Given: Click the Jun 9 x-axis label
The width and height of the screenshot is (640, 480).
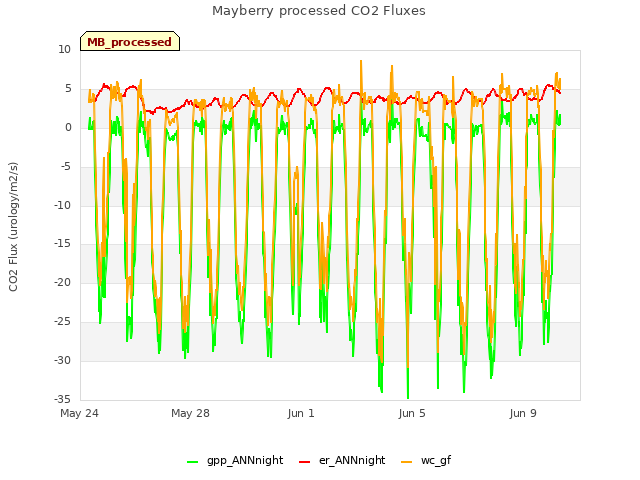Looking at the screenshot, I should click(x=523, y=413).
